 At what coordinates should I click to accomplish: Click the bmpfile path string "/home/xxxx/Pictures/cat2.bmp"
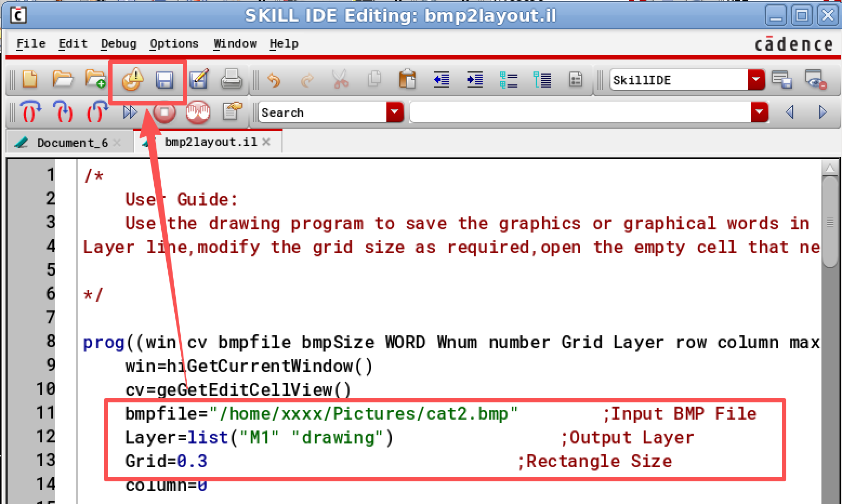pos(364,414)
